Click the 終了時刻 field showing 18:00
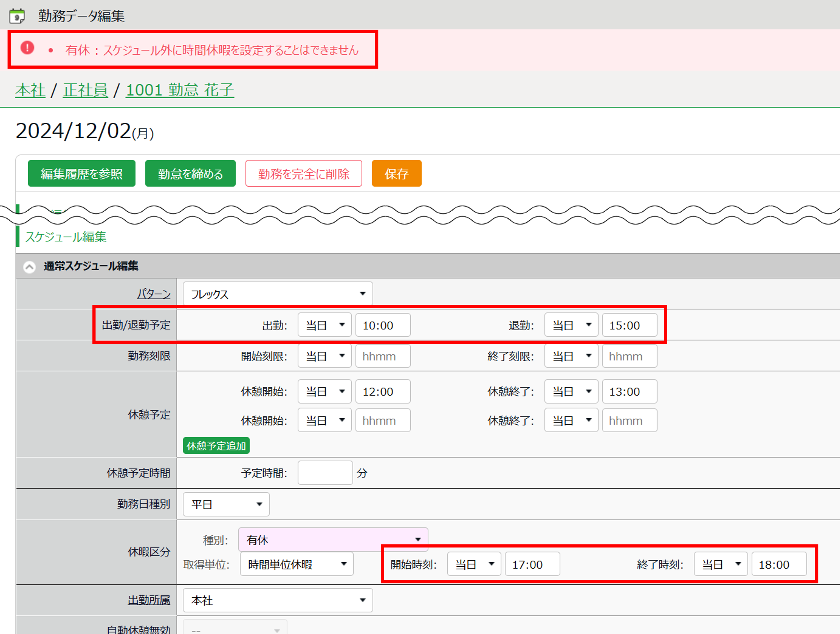This screenshot has height=634, width=840. pyautogui.click(x=778, y=564)
